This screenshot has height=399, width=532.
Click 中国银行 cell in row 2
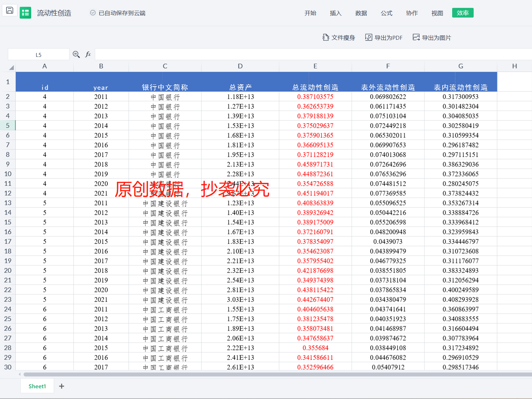click(x=165, y=97)
